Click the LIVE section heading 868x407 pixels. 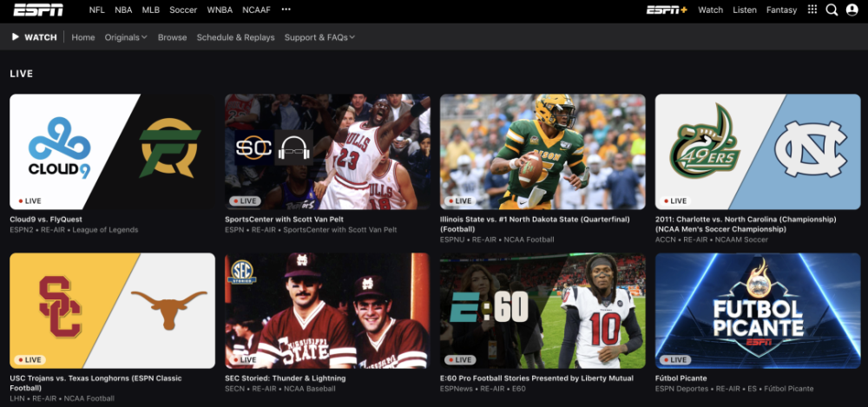(x=22, y=74)
